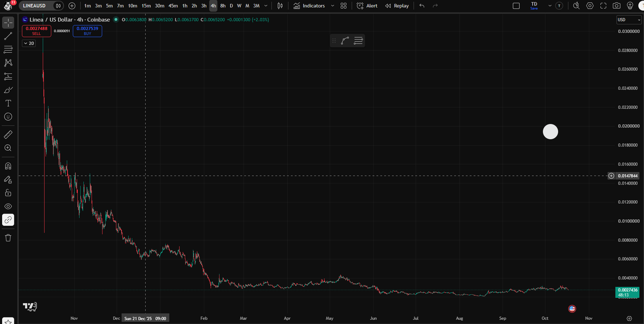This screenshot has width=644, height=324.
Task: Click the TradingView logo on the chart
Action: point(30,306)
